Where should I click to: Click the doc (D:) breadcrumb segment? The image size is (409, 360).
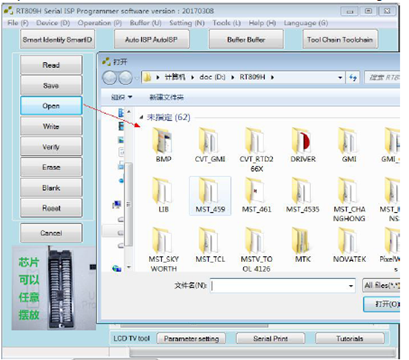[x=212, y=77]
